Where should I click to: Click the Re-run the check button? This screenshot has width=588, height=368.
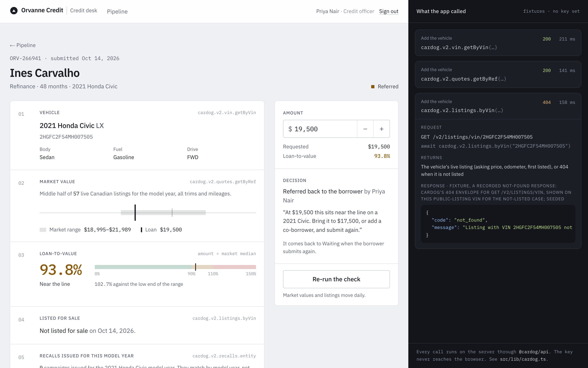336,279
